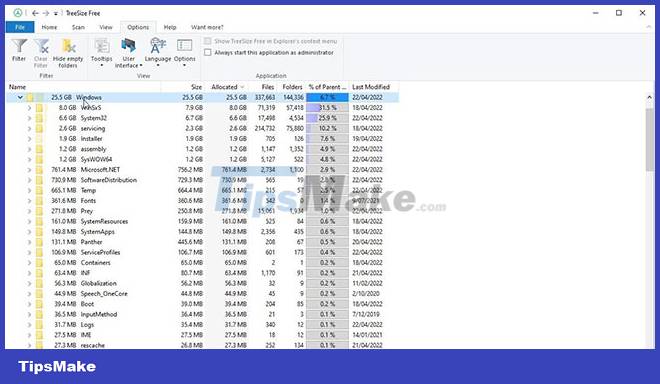Image resolution: width=660 pixels, height=384 pixels.
Task: Expand the WinSxS folder
Action: click(x=29, y=108)
